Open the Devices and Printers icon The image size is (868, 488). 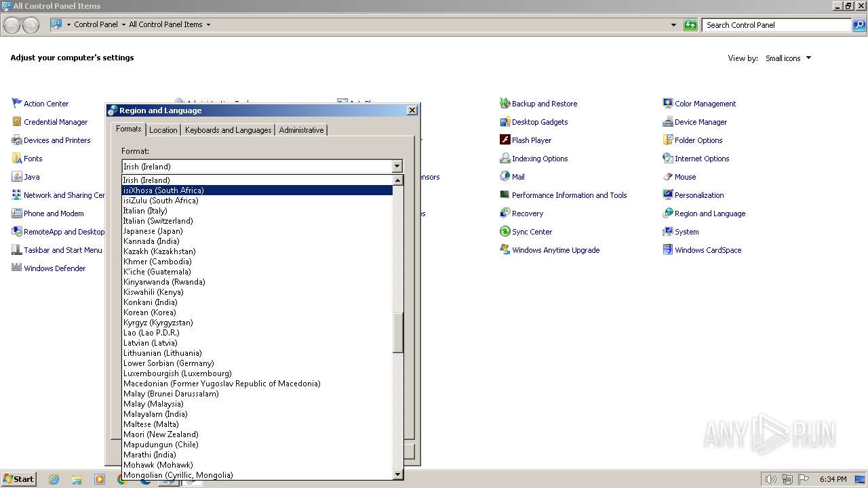tap(17, 140)
